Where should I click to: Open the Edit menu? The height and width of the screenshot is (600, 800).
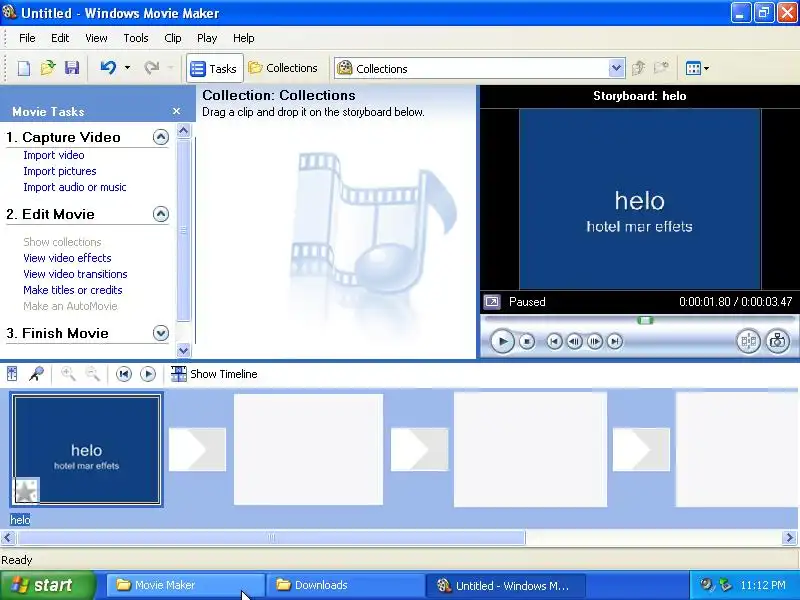tap(60, 38)
